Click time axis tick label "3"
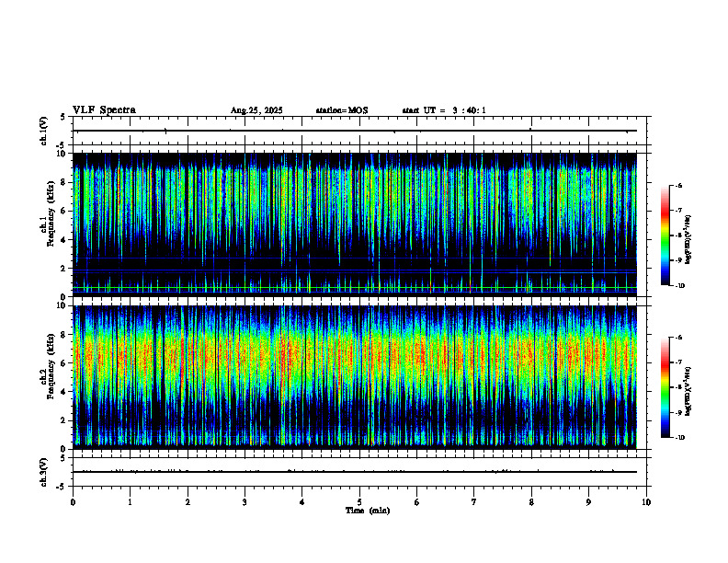Screen dimensions: 728x563 pyautogui.click(x=245, y=502)
